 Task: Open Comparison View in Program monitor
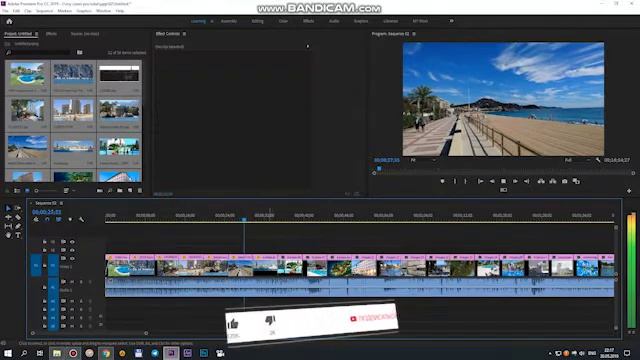[x=576, y=181]
